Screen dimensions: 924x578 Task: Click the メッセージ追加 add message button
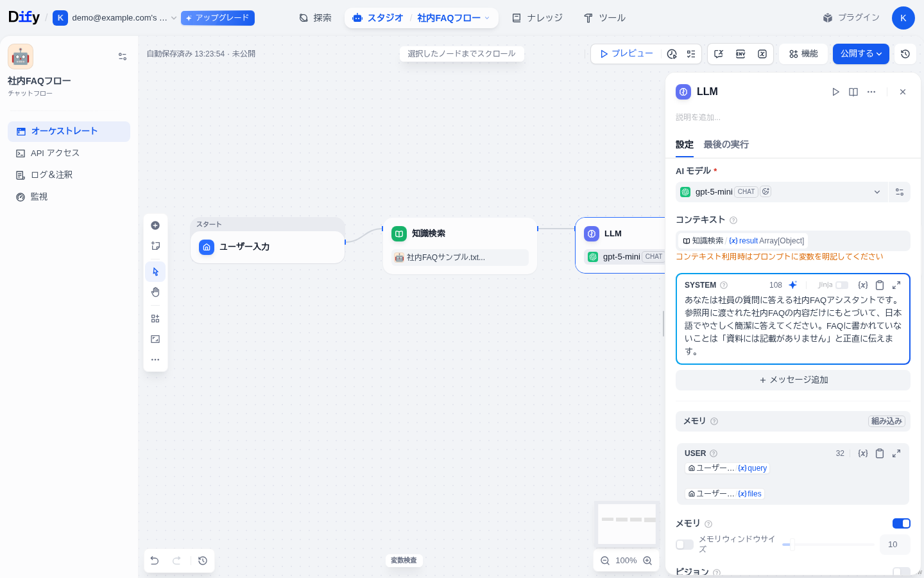click(x=793, y=380)
